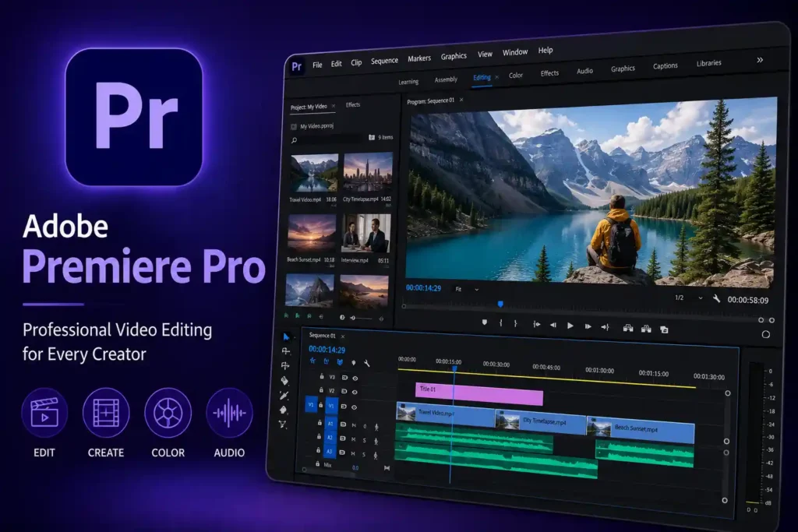Enable voice-over record on track A3
The image size is (798, 532).
click(x=376, y=455)
